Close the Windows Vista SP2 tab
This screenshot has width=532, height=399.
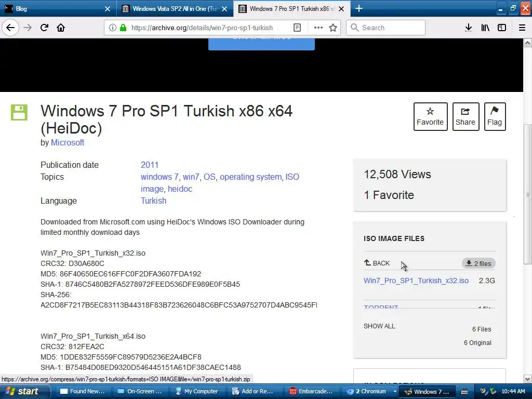coord(224,9)
